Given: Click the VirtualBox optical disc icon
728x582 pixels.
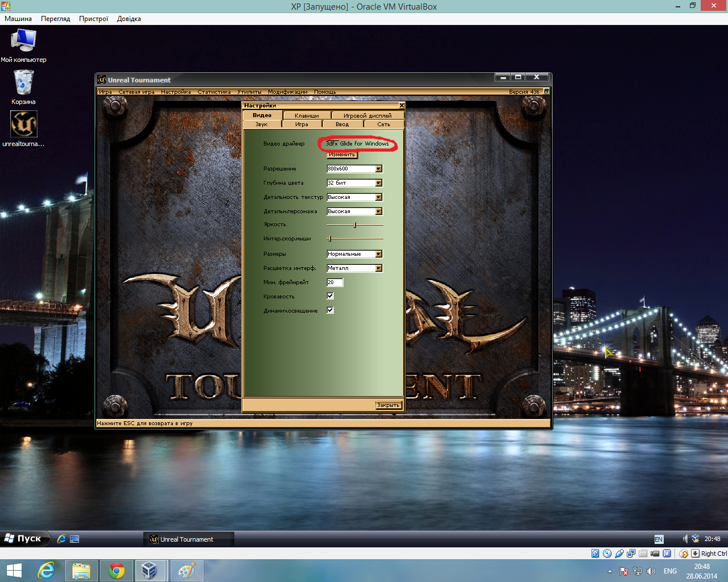Looking at the screenshot, I should (x=607, y=554).
